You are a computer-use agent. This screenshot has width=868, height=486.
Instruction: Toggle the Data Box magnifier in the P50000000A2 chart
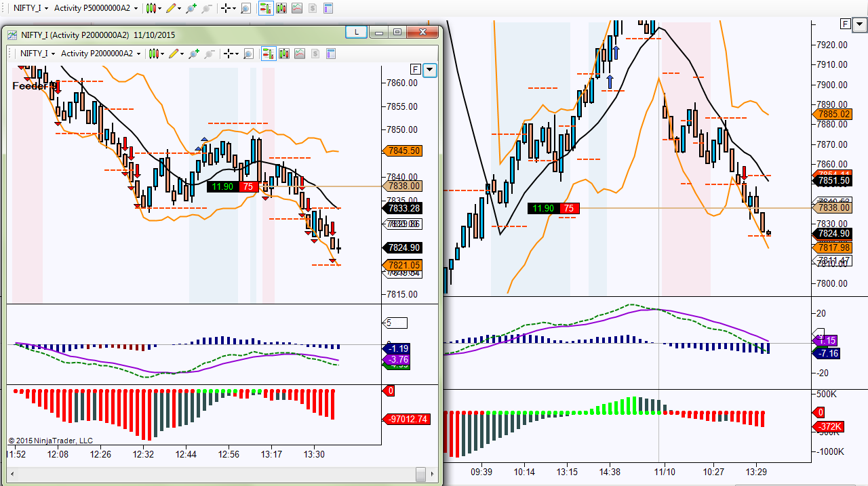coord(245,8)
